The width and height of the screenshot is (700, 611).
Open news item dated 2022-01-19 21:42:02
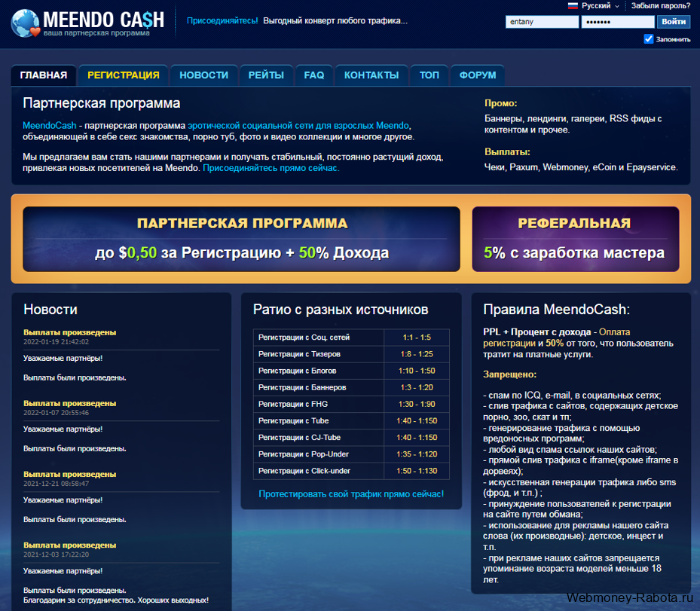(x=69, y=332)
